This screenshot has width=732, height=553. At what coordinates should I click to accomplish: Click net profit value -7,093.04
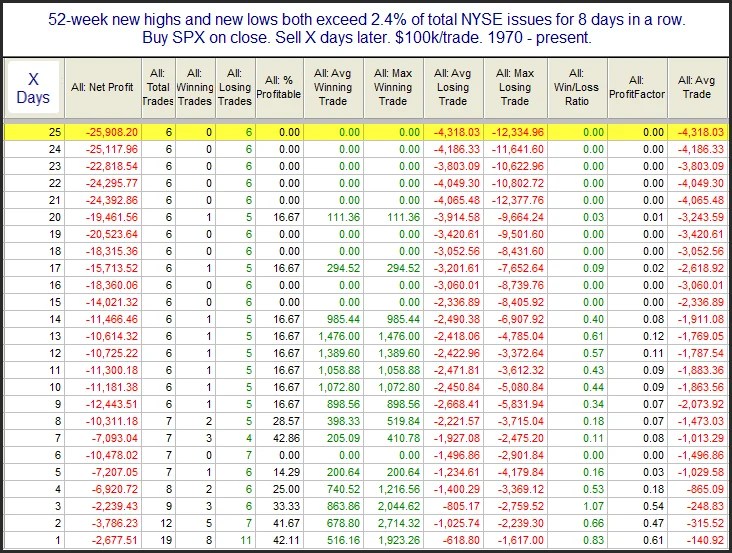point(115,438)
